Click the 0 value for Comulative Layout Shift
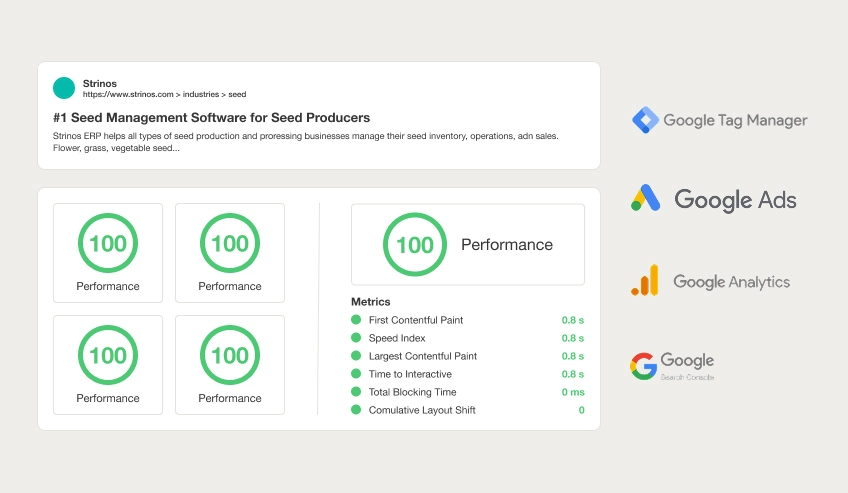Image resolution: width=848 pixels, height=493 pixels. pyautogui.click(x=581, y=410)
